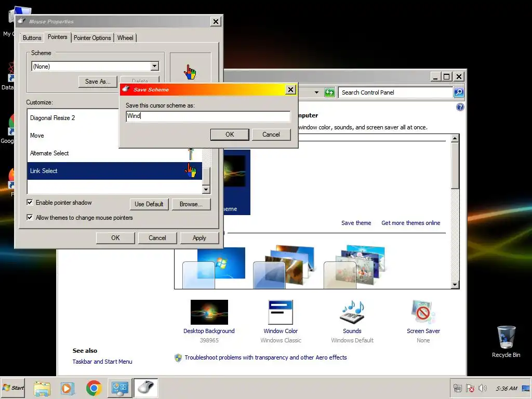Click the Save theme link

tap(356, 223)
